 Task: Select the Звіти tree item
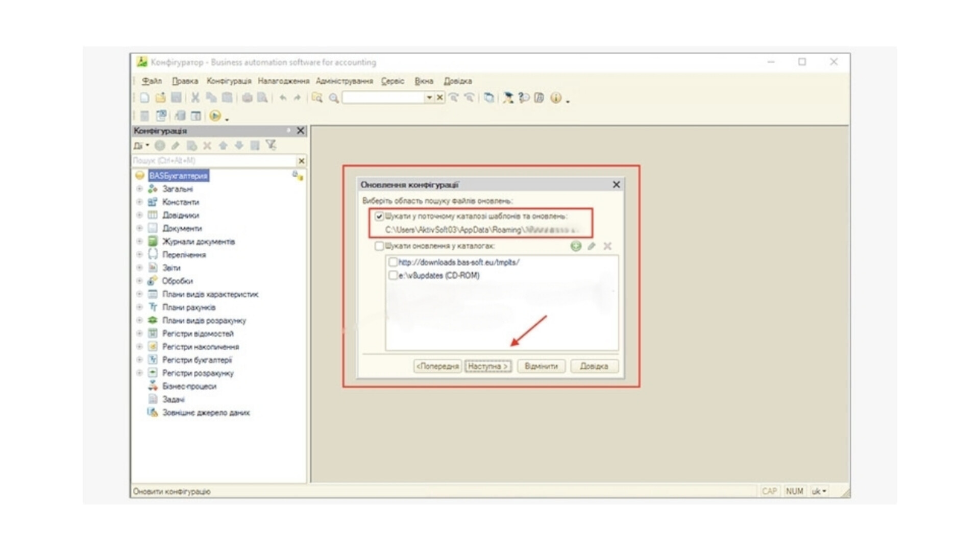coord(171,268)
